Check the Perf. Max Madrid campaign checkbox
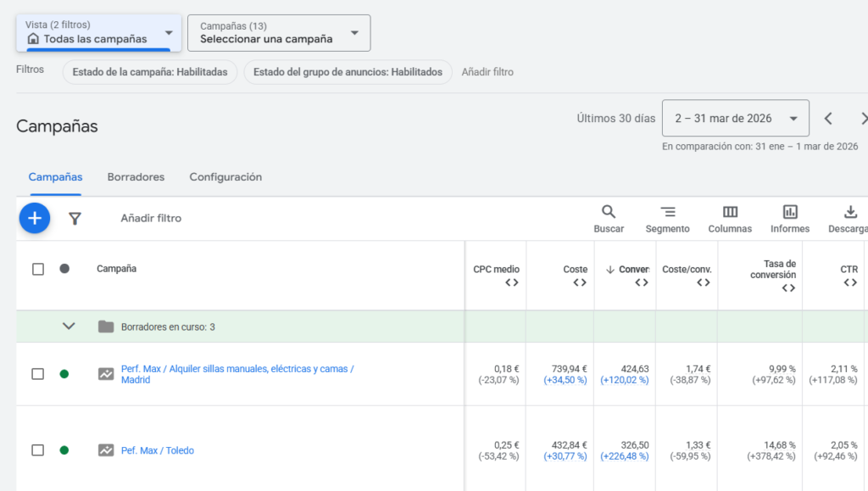 (x=38, y=374)
